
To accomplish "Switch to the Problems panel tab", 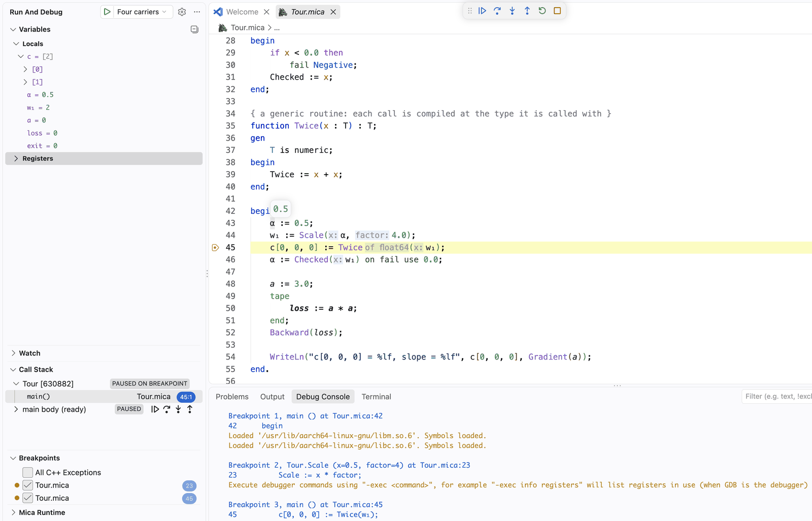I will point(232,397).
